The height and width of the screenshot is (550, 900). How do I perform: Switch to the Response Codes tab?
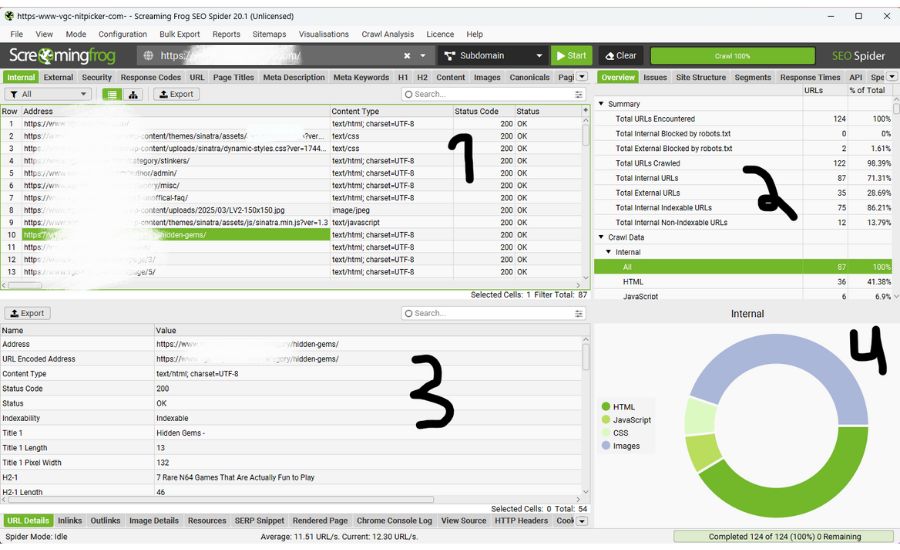(150, 77)
